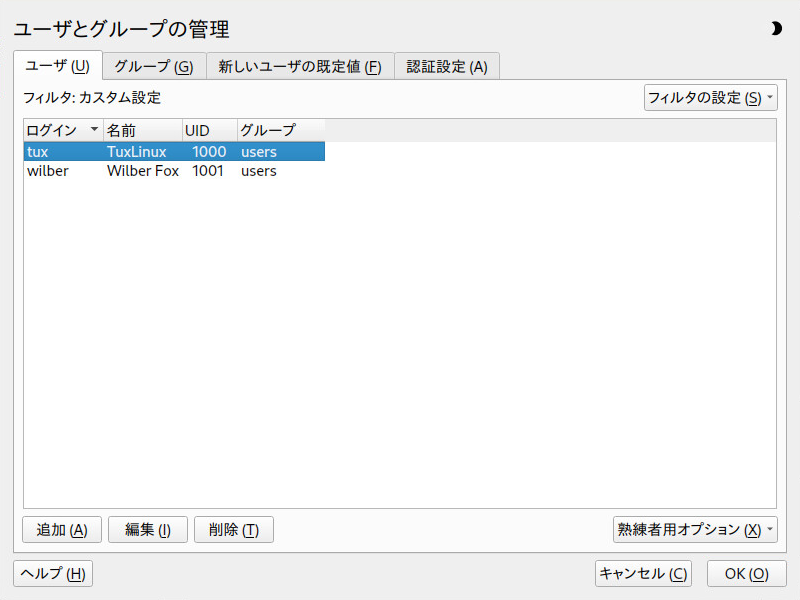Image resolution: width=800 pixels, height=600 pixels.
Task: Sort the list by 名前 column
Action: (x=142, y=130)
